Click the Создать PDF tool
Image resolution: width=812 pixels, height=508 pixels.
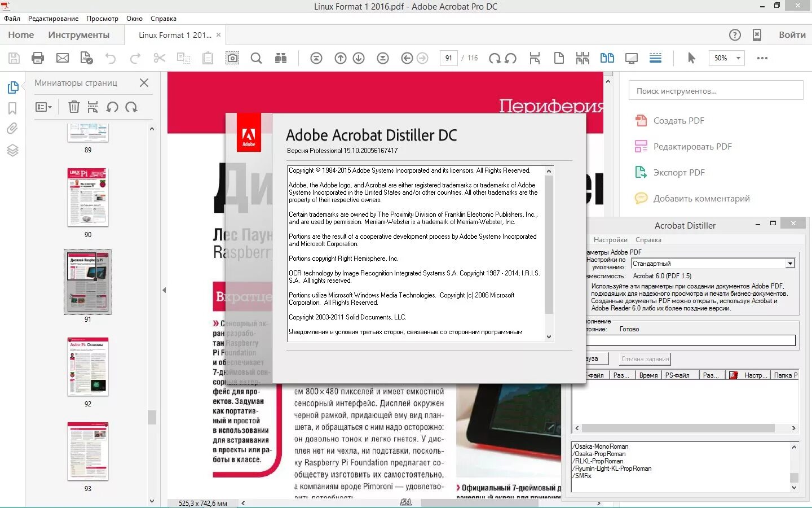pos(669,120)
